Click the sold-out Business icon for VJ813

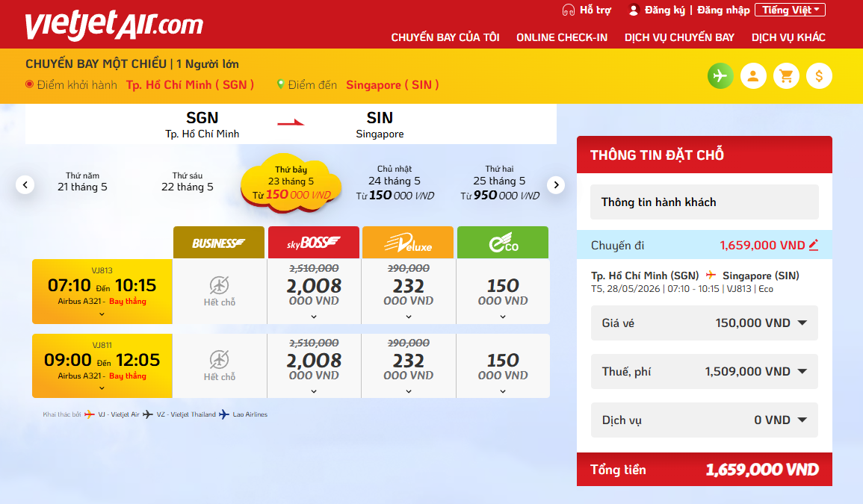[219, 285]
